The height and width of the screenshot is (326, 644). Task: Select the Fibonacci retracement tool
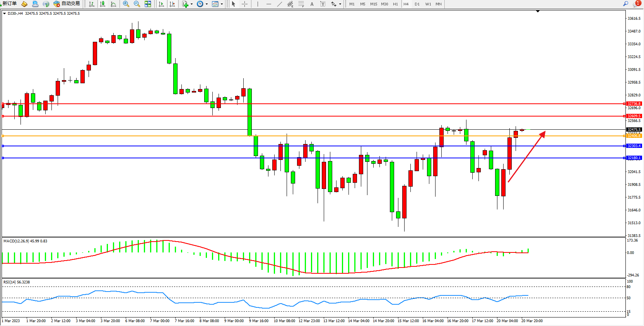301,4
